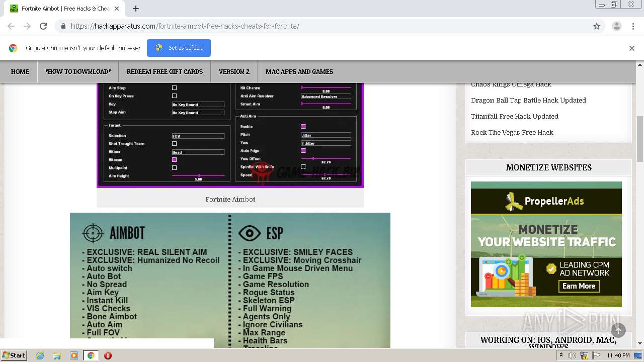
Task: Click the action center flag tray icon
Action: click(x=596, y=355)
